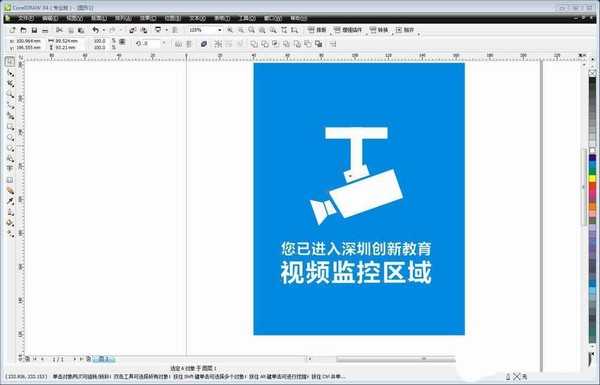Screen dimensions: 600x385
Task: Click the 页1 page tab
Action: tap(104, 359)
